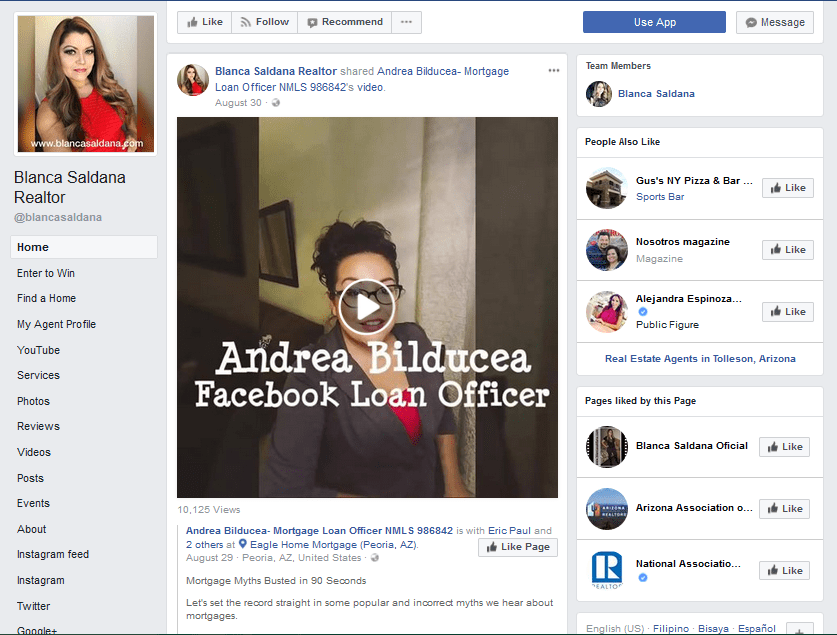Open Andrea Bilducea Mortgage Loan Officer link below video

[x=319, y=531]
